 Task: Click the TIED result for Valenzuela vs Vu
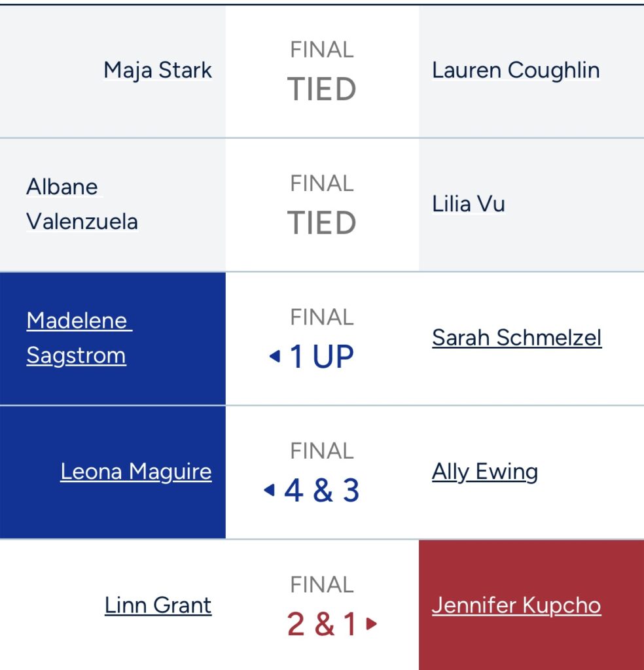pyautogui.click(x=322, y=223)
